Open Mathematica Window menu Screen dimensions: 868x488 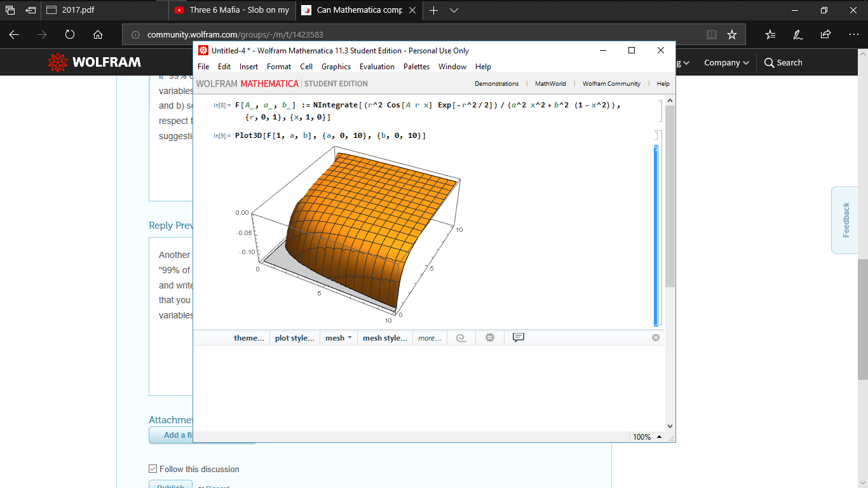[x=452, y=67]
